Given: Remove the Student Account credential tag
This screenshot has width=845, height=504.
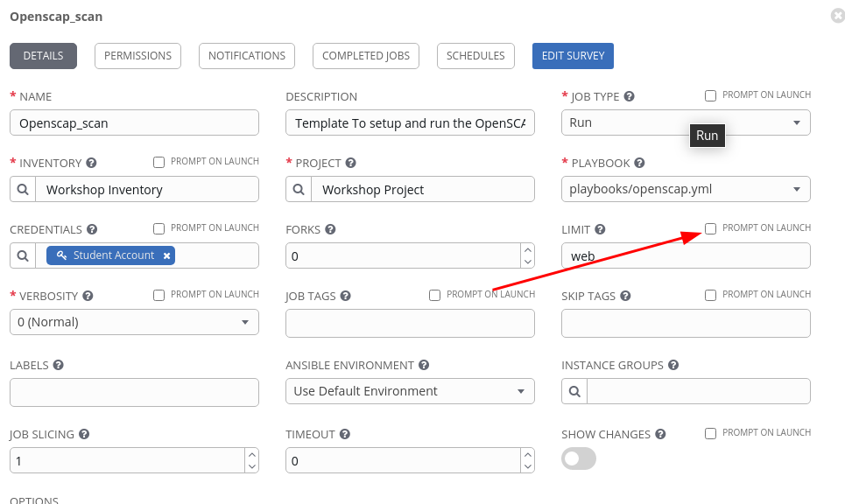Looking at the screenshot, I should click(x=166, y=255).
